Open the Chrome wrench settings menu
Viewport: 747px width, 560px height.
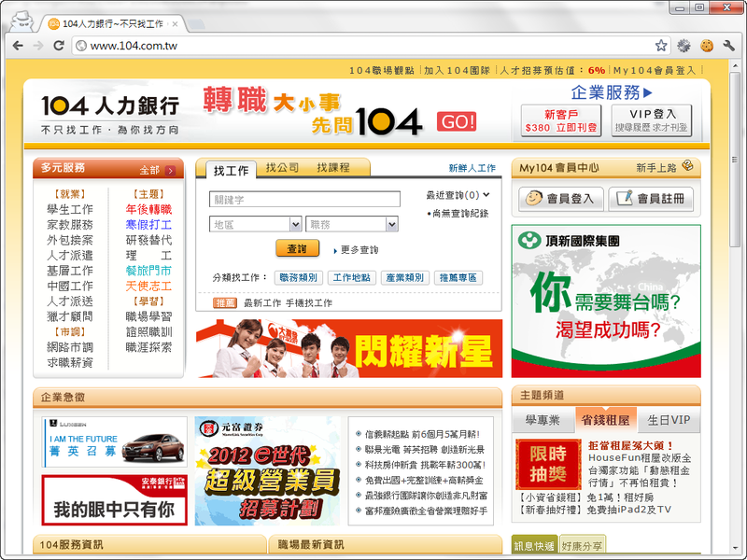(x=728, y=45)
